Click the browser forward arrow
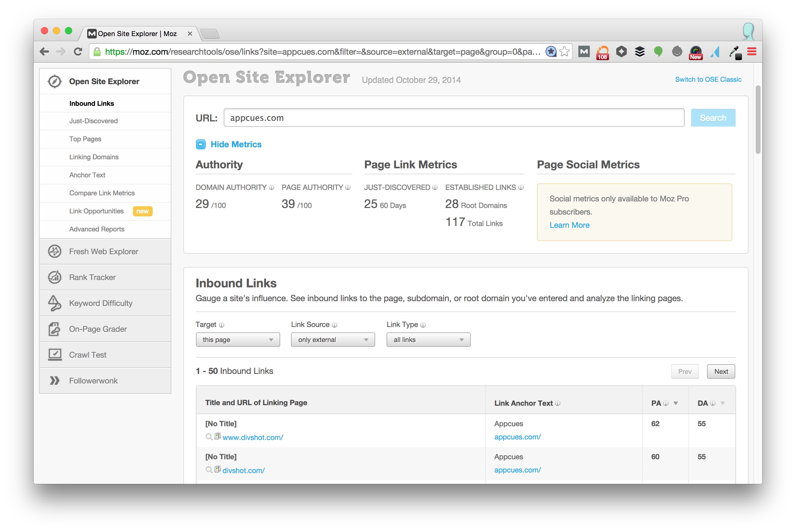Screen dimensions: 796x532 tap(61, 52)
